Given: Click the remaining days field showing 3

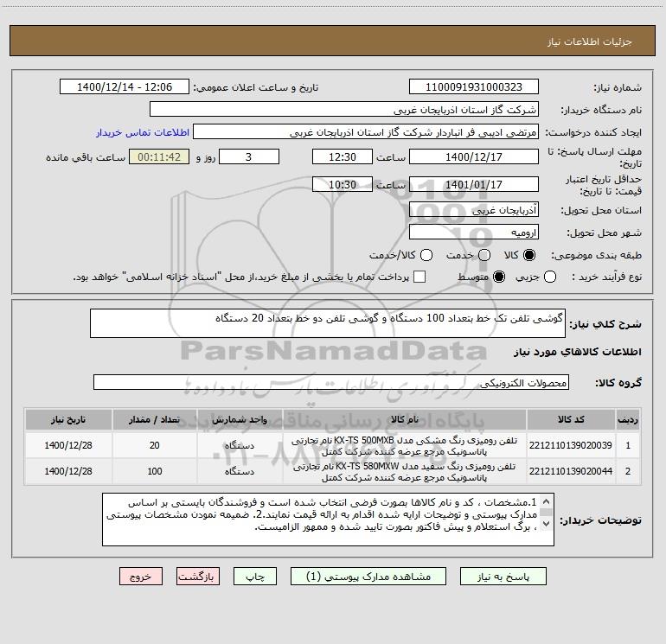Looking at the screenshot, I should (x=249, y=156).
